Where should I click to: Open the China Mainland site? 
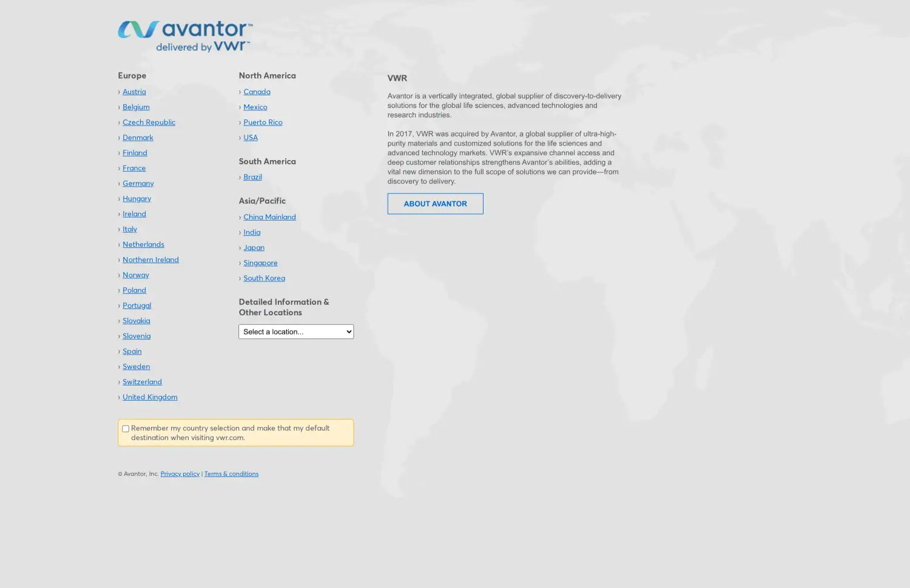(x=269, y=216)
